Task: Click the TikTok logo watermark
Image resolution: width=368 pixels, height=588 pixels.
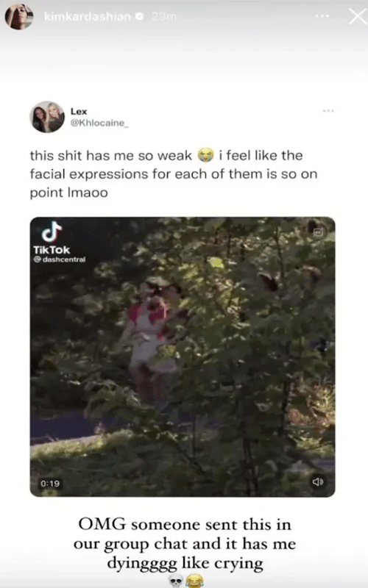Action: (x=52, y=237)
